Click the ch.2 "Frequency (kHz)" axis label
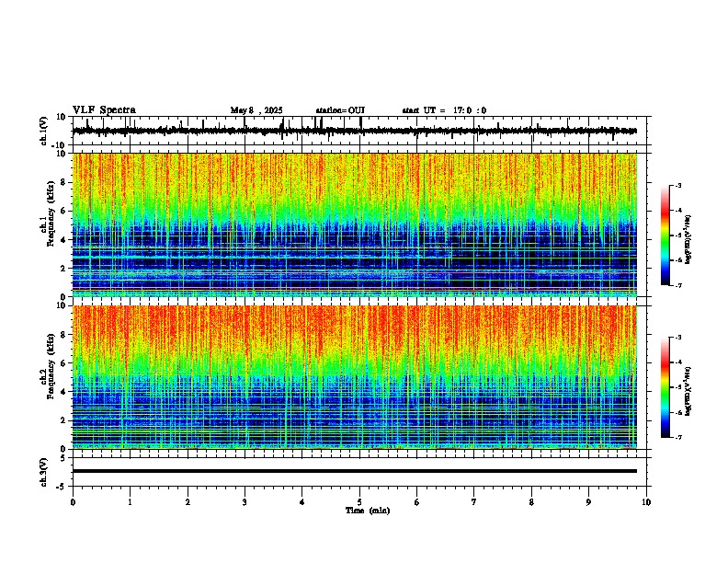The width and height of the screenshot is (728, 563). click(x=51, y=366)
